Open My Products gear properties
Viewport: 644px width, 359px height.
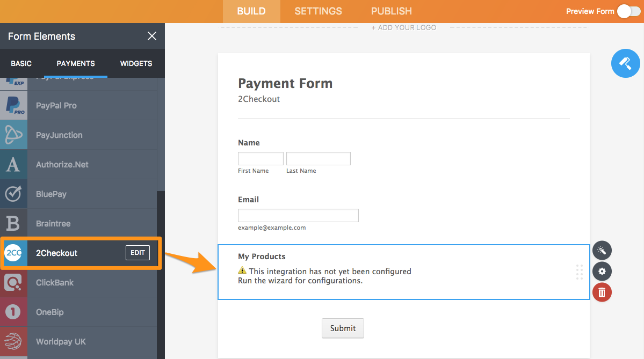(602, 271)
